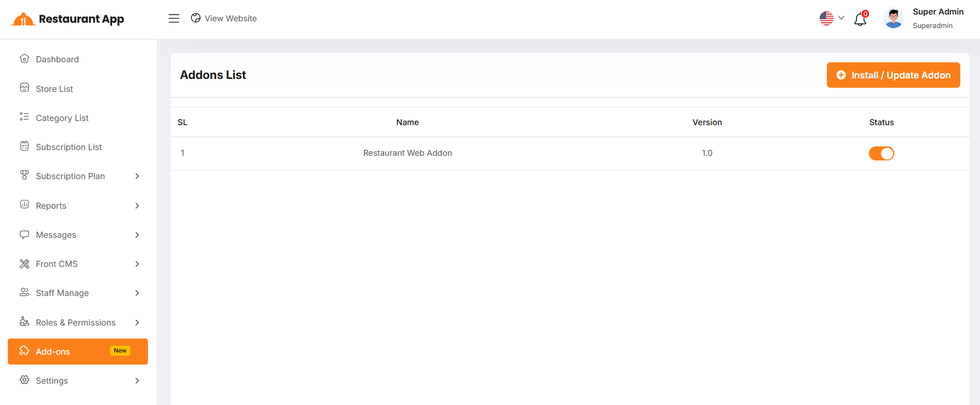Open the View Website link
Image resolution: width=980 pixels, height=405 pixels.
[x=224, y=19]
